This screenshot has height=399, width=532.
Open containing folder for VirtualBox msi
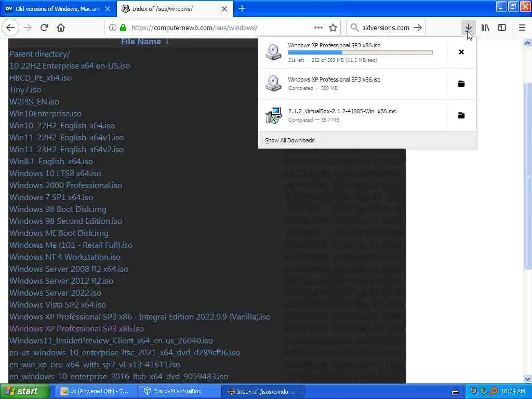click(461, 115)
